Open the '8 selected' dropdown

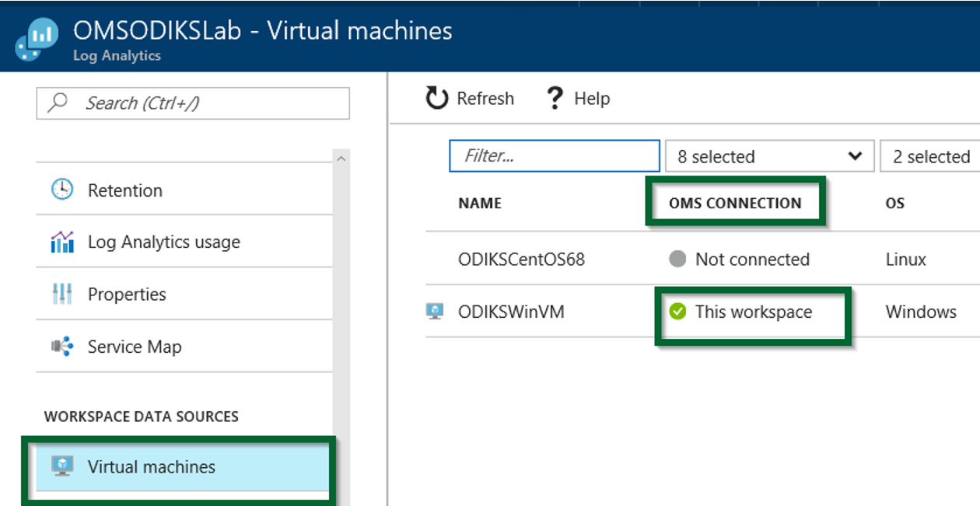coord(769,156)
